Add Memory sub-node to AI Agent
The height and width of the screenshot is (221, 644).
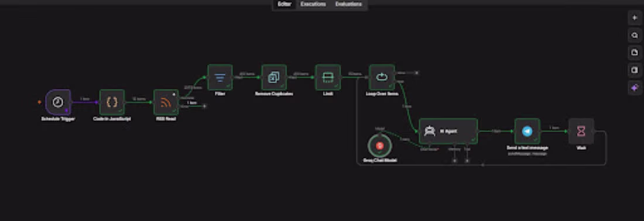point(454,161)
